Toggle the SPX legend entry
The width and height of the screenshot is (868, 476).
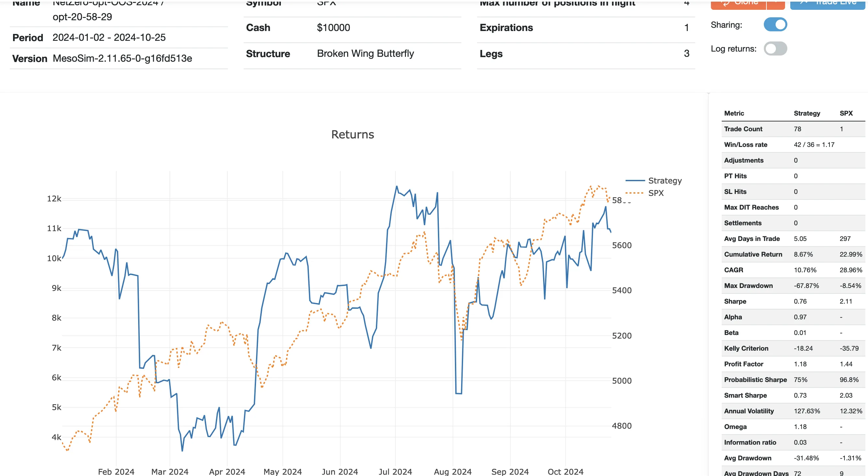click(x=656, y=193)
